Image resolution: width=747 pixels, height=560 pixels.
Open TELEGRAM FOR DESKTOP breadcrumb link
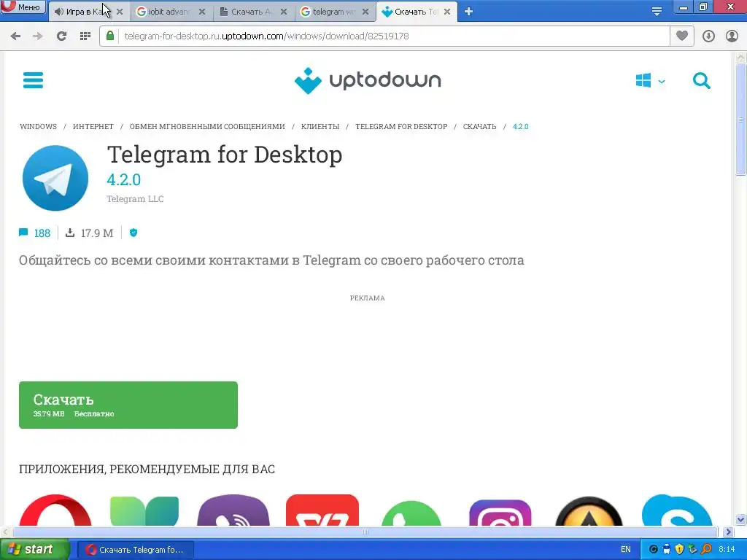click(x=401, y=127)
